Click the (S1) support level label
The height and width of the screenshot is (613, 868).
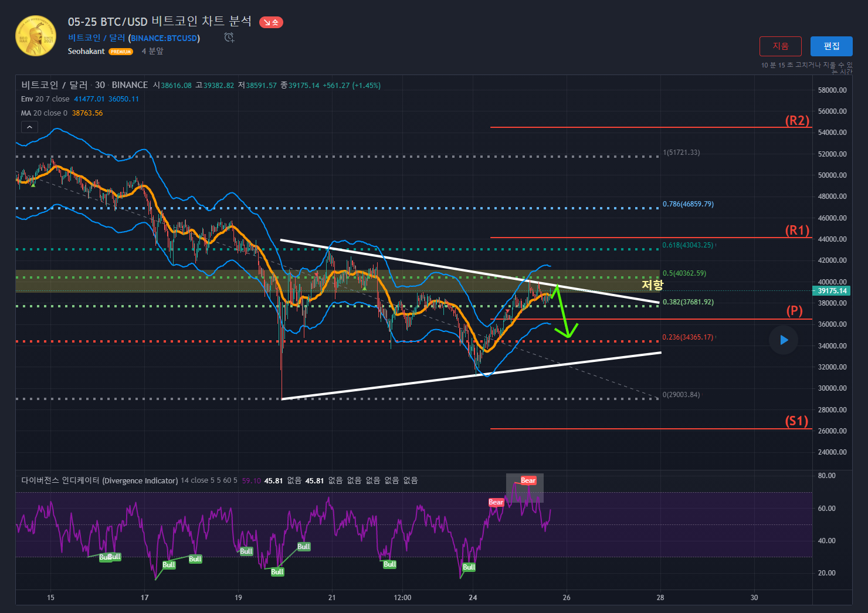(796, 421)
